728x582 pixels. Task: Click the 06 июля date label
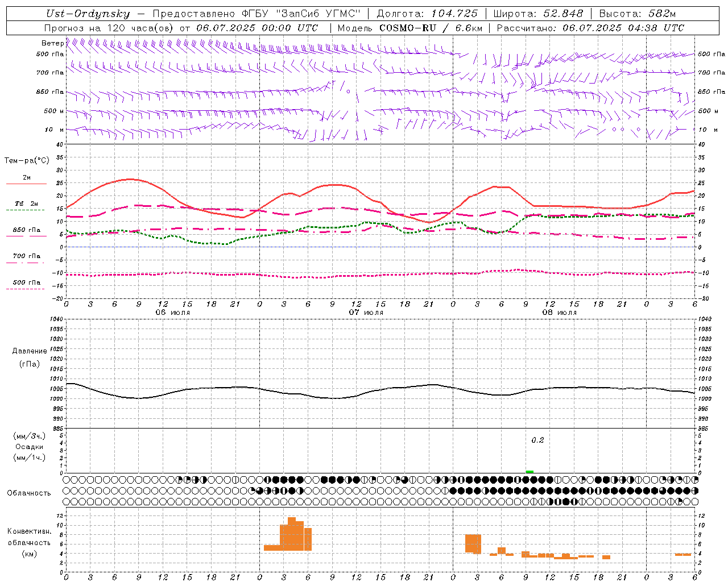click(173, 313)
